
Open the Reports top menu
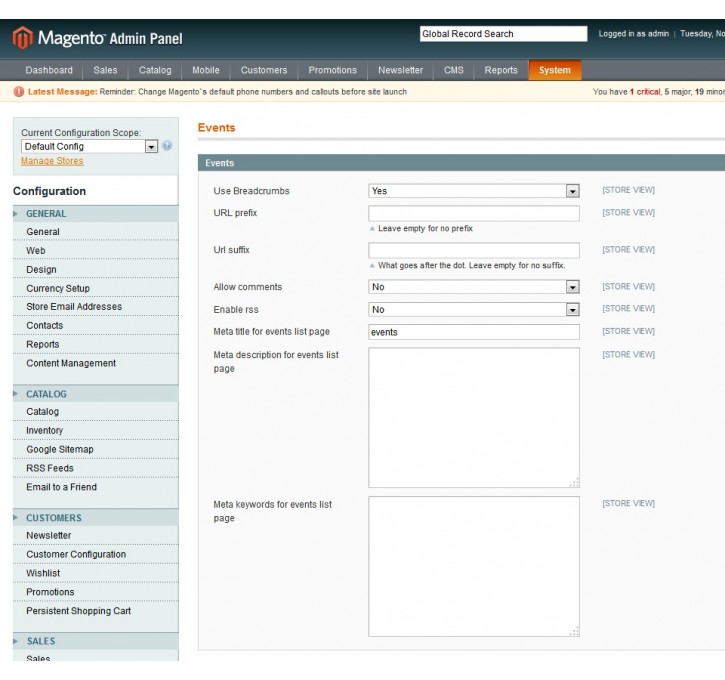[501, 70]
